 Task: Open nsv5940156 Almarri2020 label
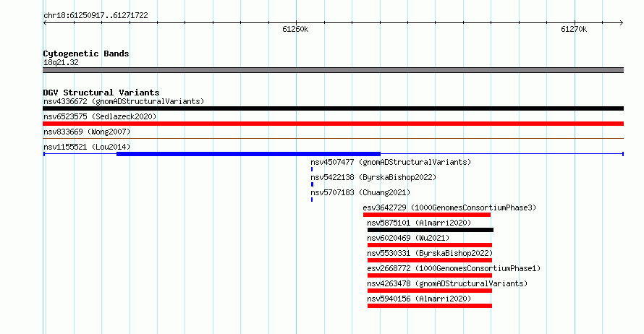click(x=419, y=299)
